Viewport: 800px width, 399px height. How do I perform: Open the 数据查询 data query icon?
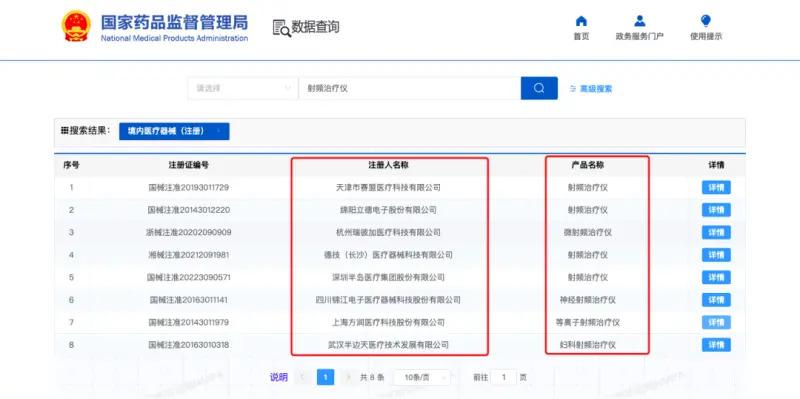[282, 28]
